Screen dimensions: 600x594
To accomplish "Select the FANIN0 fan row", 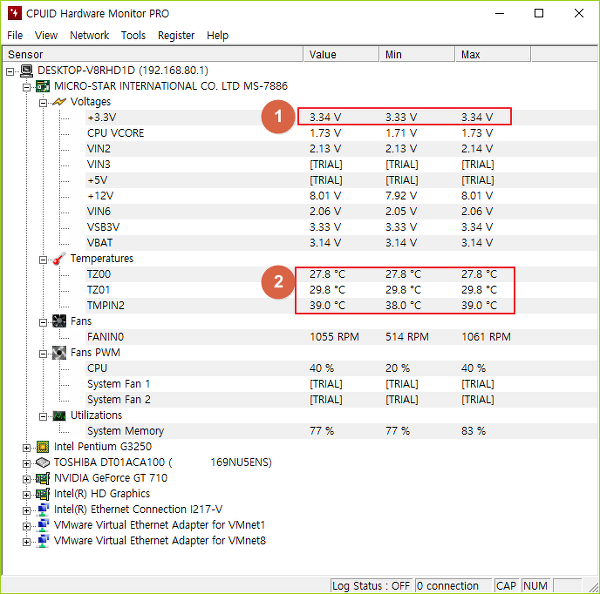I will (x=341, y=337).
